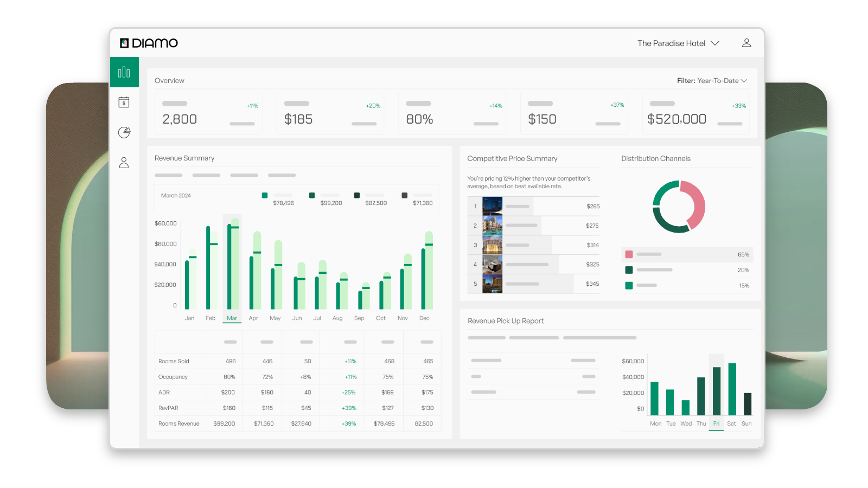Click the green legend square for $78,496
This screenshot has width=868, height=488.
coord(265,195)
